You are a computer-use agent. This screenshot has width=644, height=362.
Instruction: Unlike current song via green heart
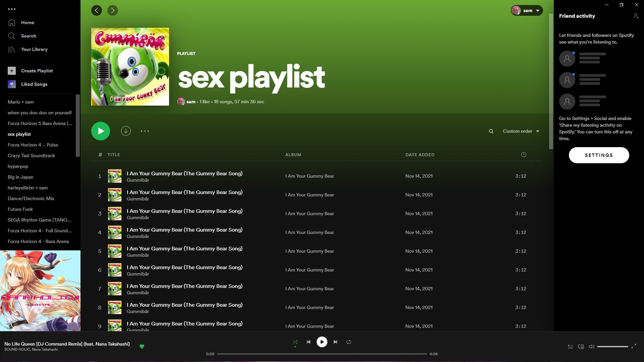pyautogui.click(x=142, y=346)
